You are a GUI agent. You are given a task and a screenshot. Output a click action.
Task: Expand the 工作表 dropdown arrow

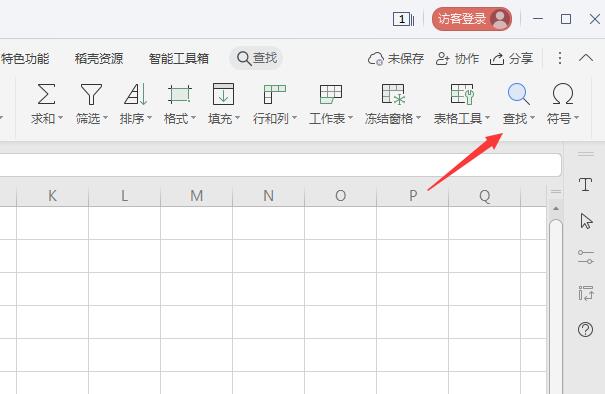(x=350, y=117)
